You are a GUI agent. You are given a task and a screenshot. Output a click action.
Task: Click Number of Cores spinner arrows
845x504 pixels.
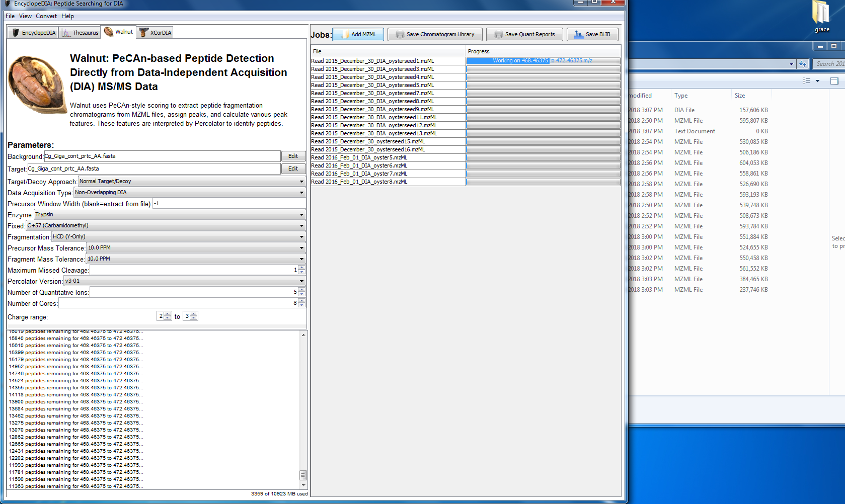point(301,303)
